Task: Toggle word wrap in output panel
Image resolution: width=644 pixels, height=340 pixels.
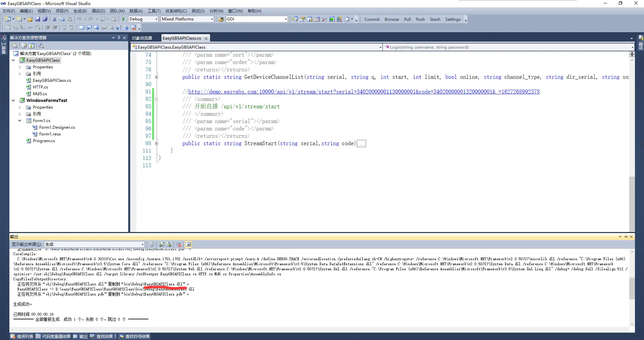Action: click(x=188, y=244)
